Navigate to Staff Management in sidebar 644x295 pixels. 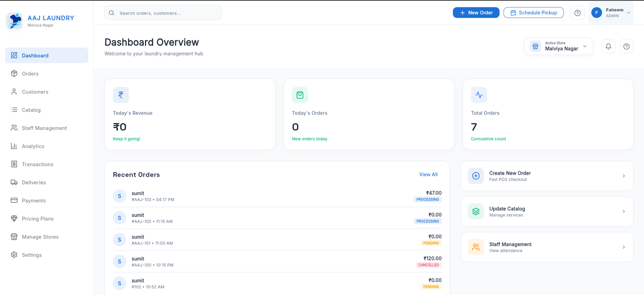click(47, 128)
